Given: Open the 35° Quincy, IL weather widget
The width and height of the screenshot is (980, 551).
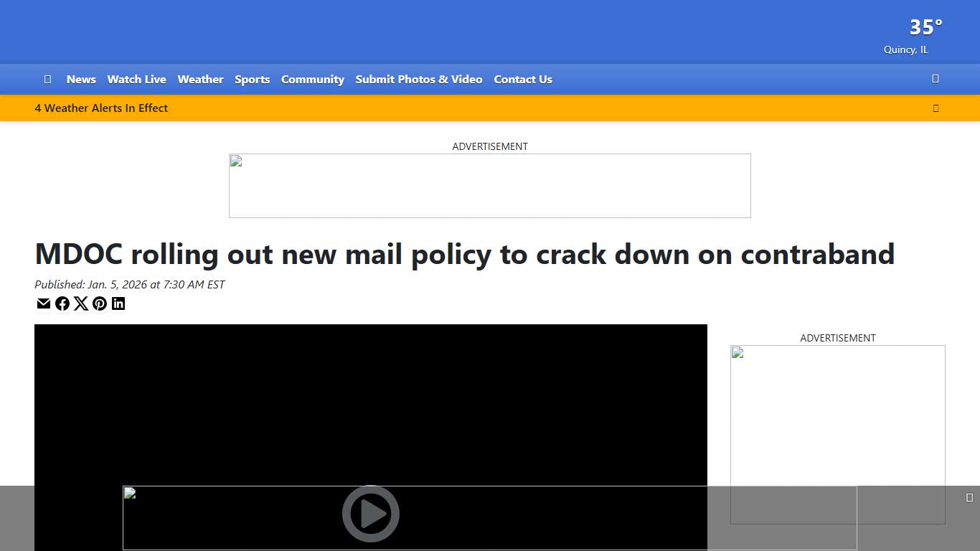Looking at the screenshot, I should coord(915,36).
